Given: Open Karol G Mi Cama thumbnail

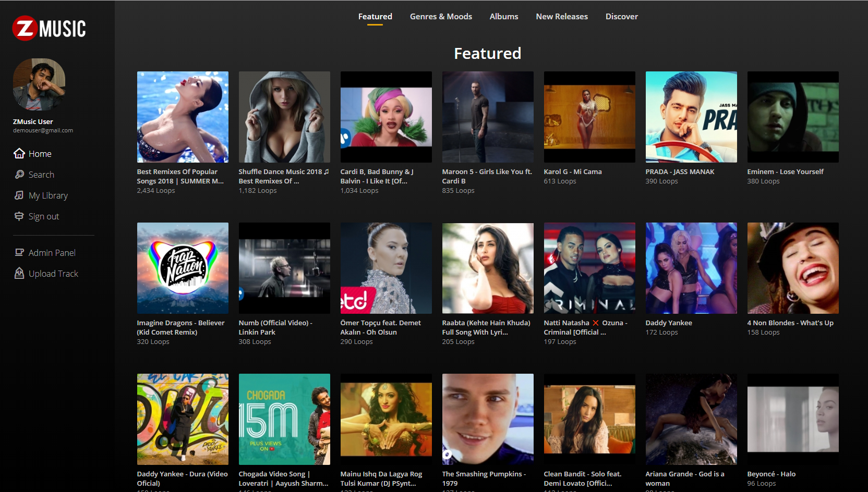Looking at the screenshot, I should click(589, 117).
